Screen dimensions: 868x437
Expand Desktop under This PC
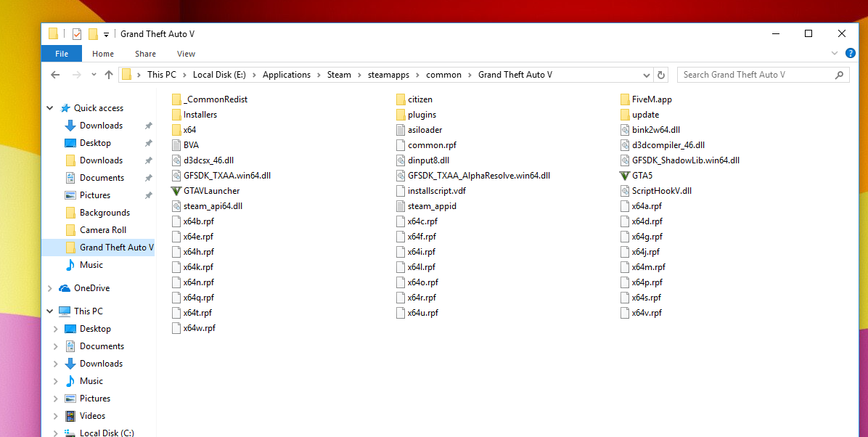[x=55, y=329]
